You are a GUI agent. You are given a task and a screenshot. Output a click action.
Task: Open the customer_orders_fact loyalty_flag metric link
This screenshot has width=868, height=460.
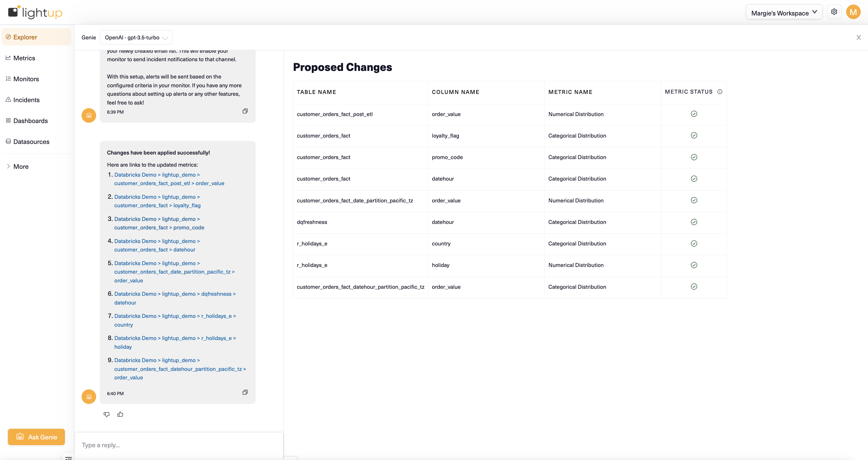click(157, 202)
